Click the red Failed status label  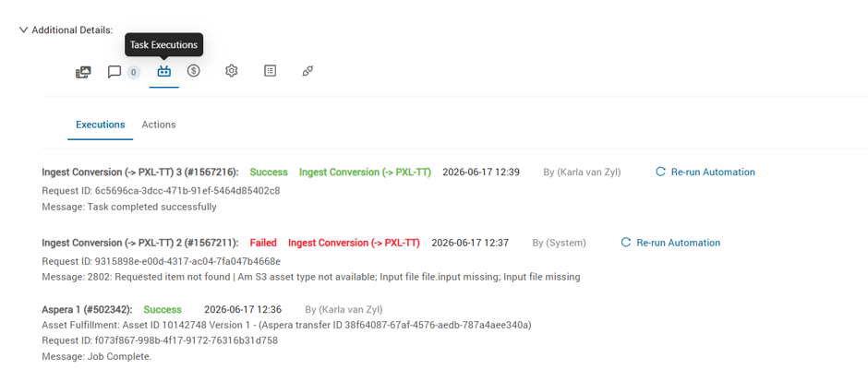(x=263, y=243)
